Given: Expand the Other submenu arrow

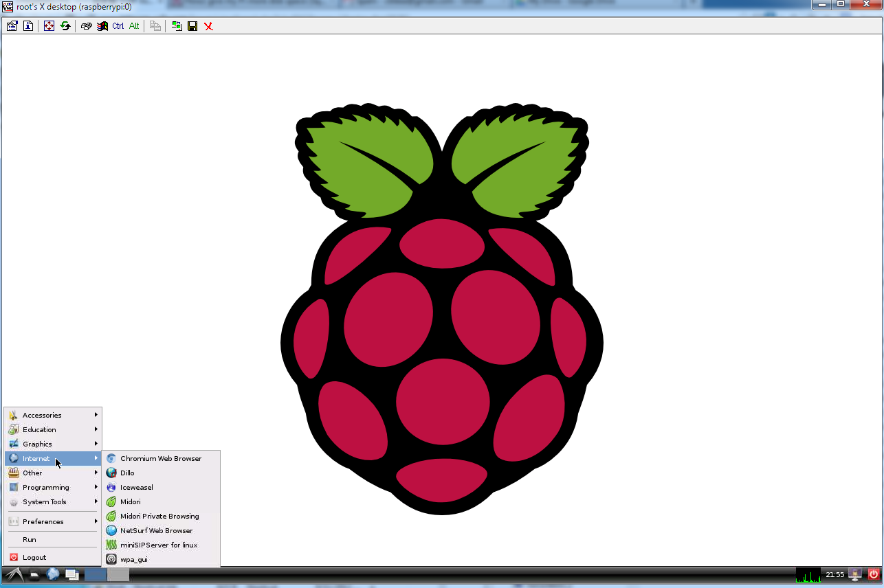Looking at the screenshot, I should 96,473.
